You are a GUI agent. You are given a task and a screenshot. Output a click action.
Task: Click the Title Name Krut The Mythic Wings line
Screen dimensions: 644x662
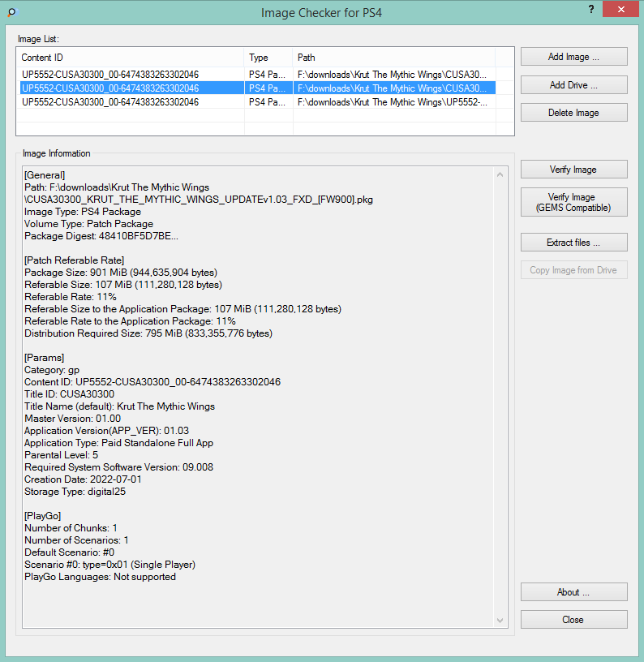pos(119,406)
